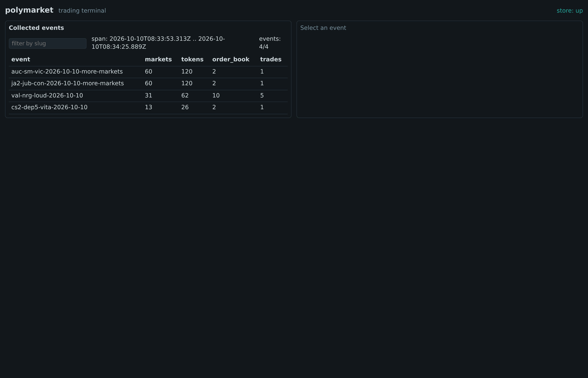Click the span timestamp text
This screenshot has width=588, height=378.
pos(158,43)
